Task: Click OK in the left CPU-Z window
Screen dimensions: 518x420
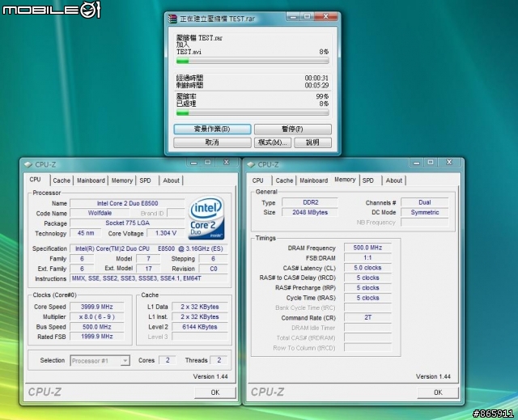Action: (x=215, y=392)
